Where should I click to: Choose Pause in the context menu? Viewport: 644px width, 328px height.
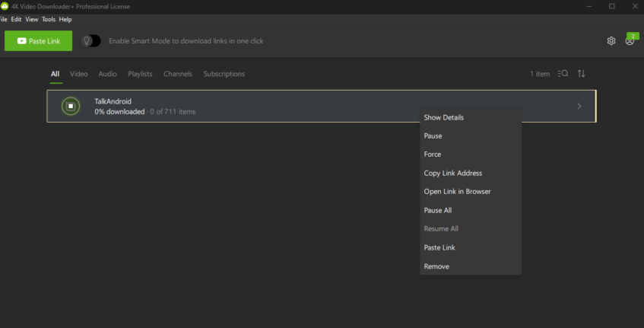click(471, 135)
